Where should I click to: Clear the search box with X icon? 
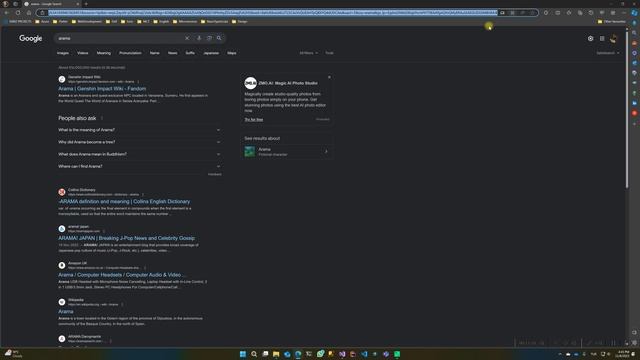click(187, 38)
